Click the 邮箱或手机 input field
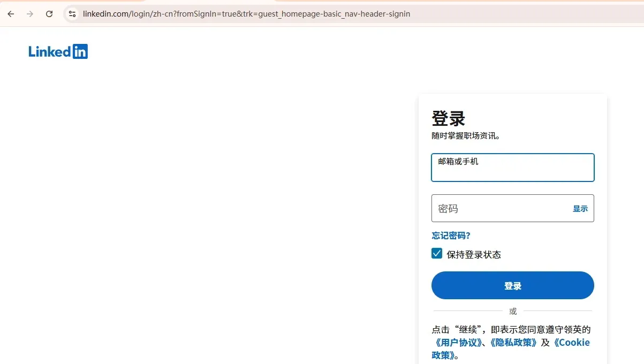The image size is (644, 364). pyautogui.click(x=512, y=167)
